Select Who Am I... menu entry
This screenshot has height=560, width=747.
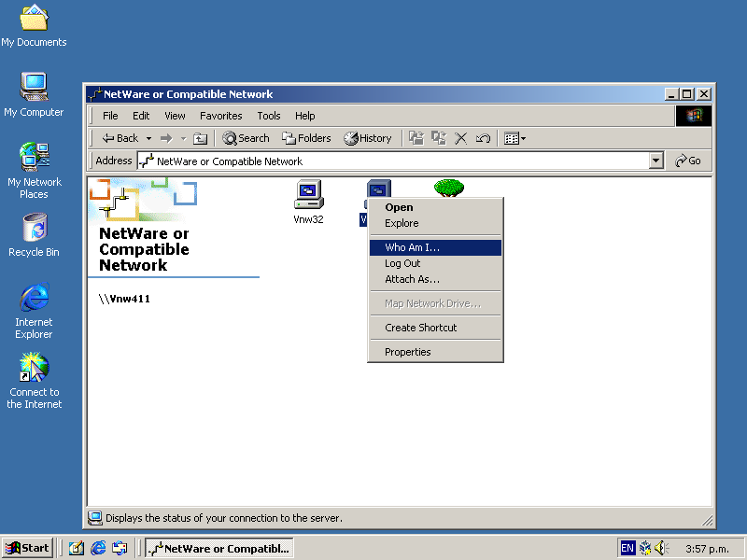point(435,247)
